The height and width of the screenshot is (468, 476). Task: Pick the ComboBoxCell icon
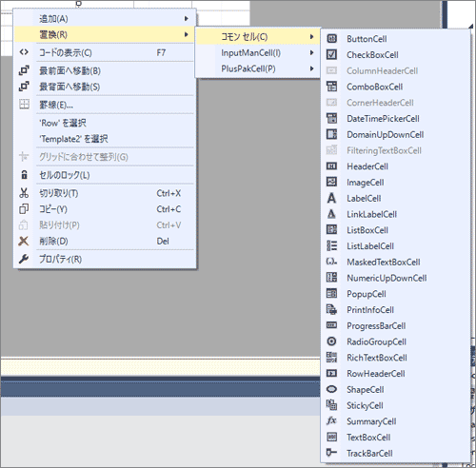click(x=331, y=87)
